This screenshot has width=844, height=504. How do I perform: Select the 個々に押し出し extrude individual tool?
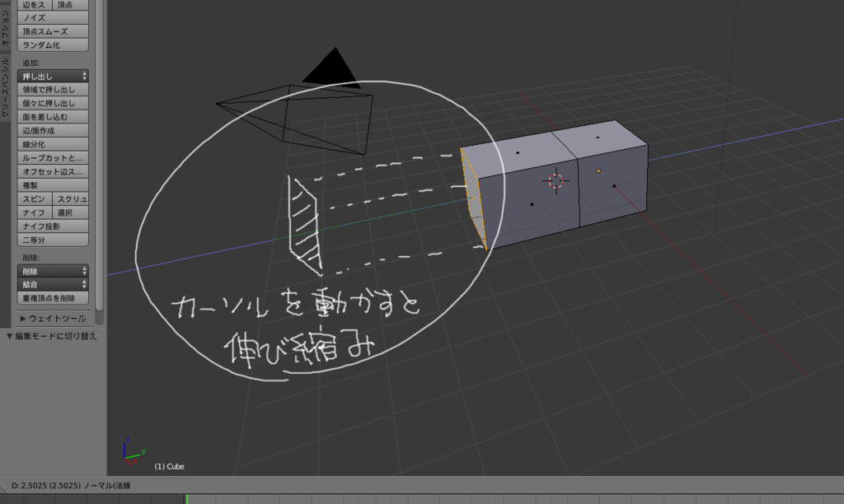point(51,102)
